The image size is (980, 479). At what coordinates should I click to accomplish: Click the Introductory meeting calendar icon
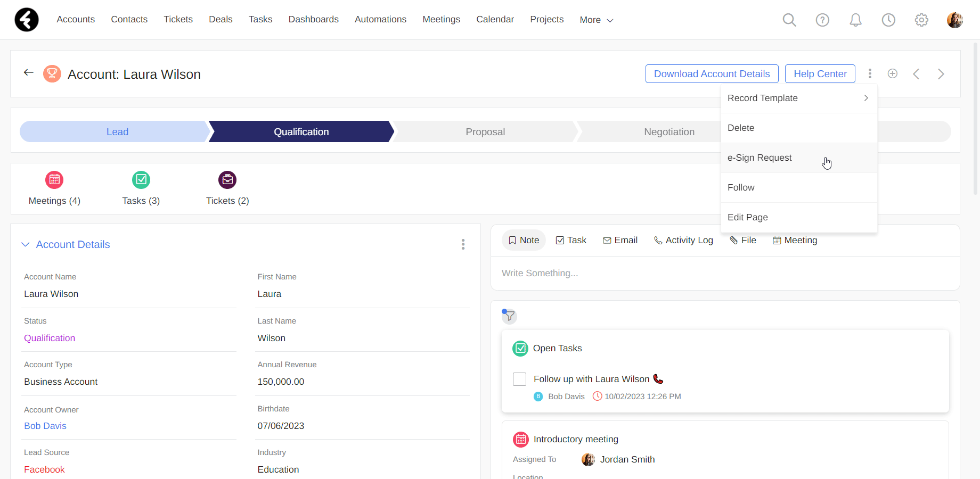pyautogui.click(x=521, y=440)
